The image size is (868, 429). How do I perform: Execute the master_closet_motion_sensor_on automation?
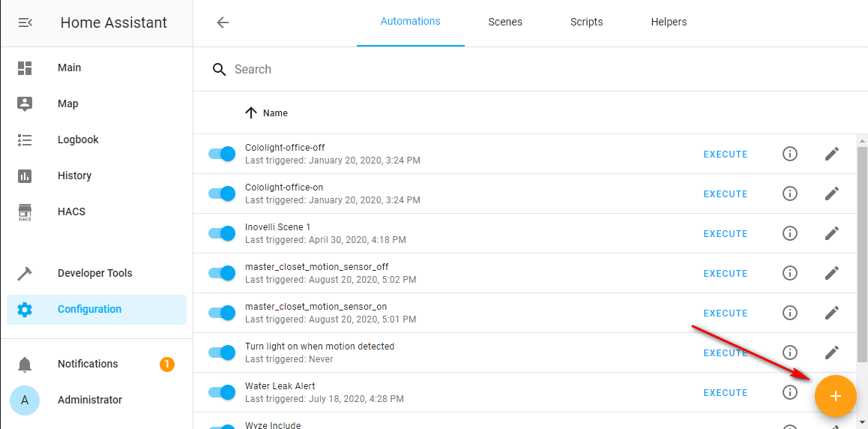(x=725, y=313)
